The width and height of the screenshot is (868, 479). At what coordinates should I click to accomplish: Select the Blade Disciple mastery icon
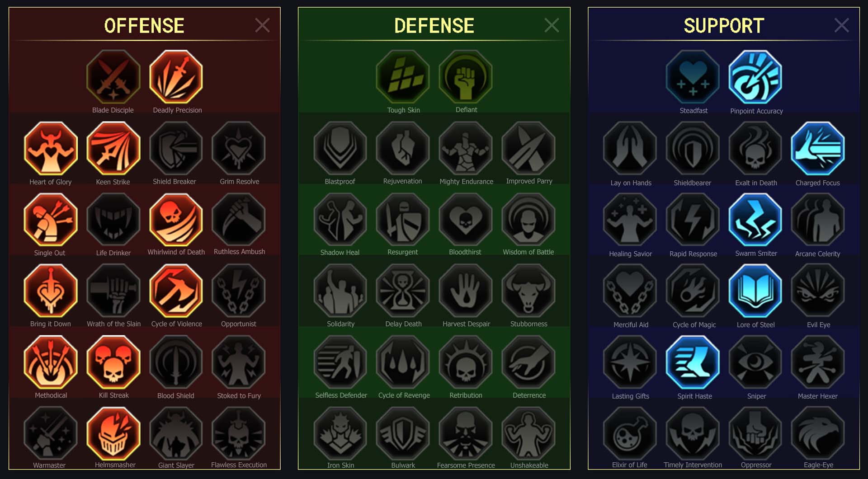tap(113, 77)
